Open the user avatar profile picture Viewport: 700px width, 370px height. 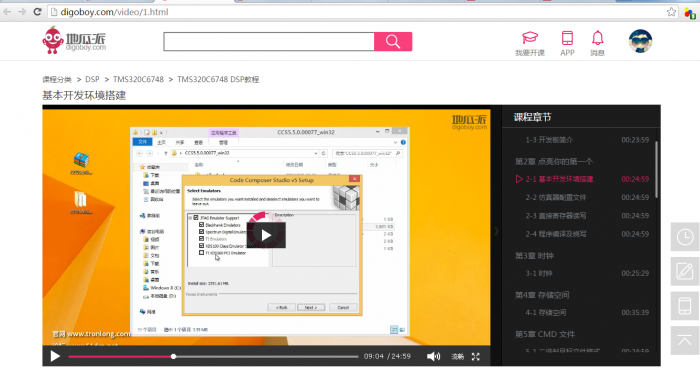click(641, 41)
